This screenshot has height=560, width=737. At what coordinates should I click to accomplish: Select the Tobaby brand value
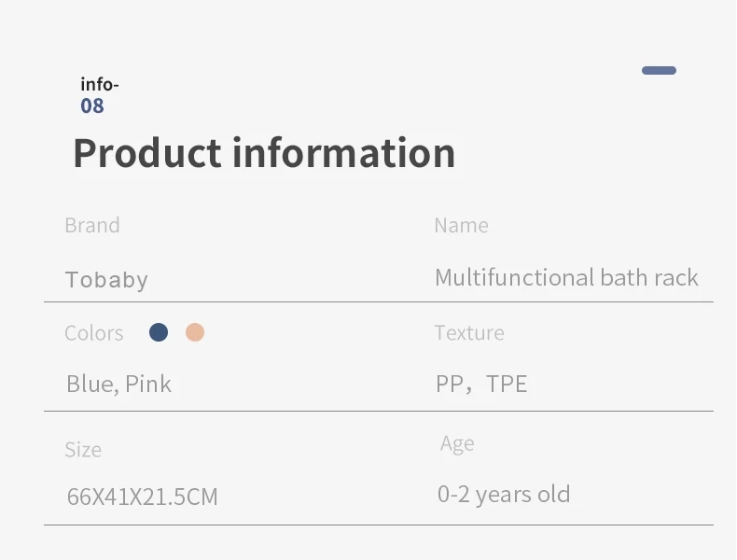(106, 279)
